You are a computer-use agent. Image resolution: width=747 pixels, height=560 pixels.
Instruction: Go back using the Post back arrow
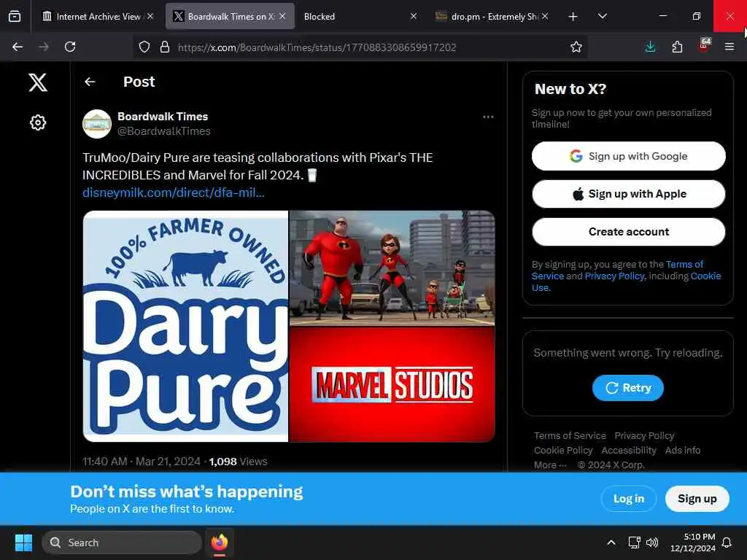(x=90, y=82)
